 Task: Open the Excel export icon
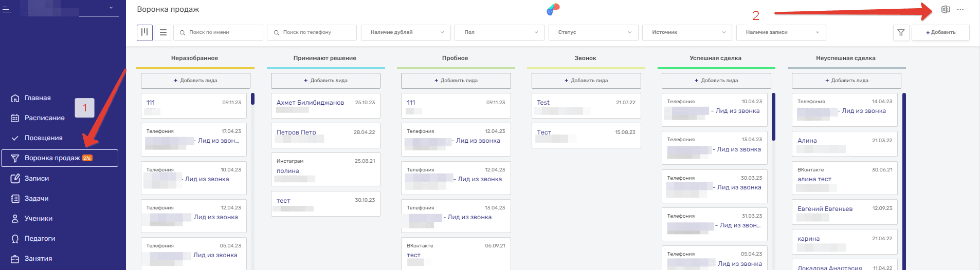[945, 10]
